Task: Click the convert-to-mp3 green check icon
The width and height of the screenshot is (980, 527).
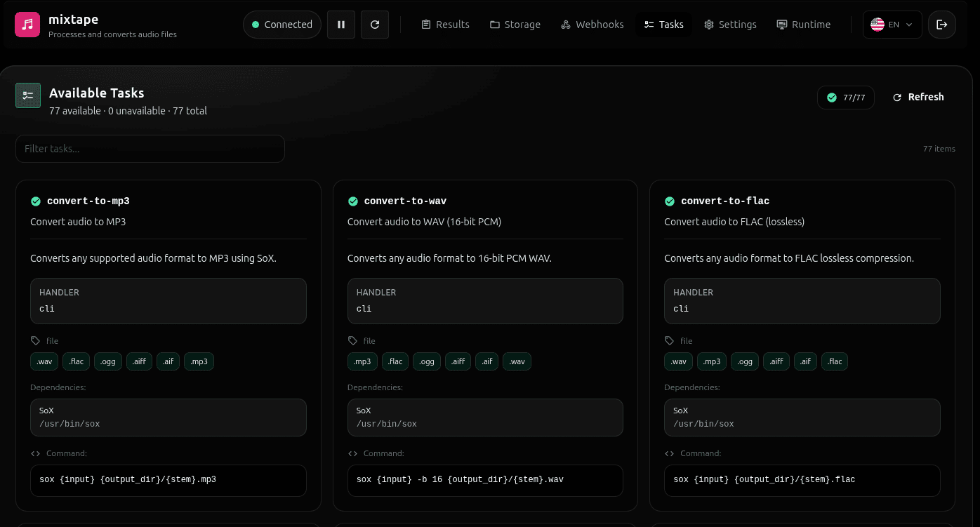Action: (36, 201)
